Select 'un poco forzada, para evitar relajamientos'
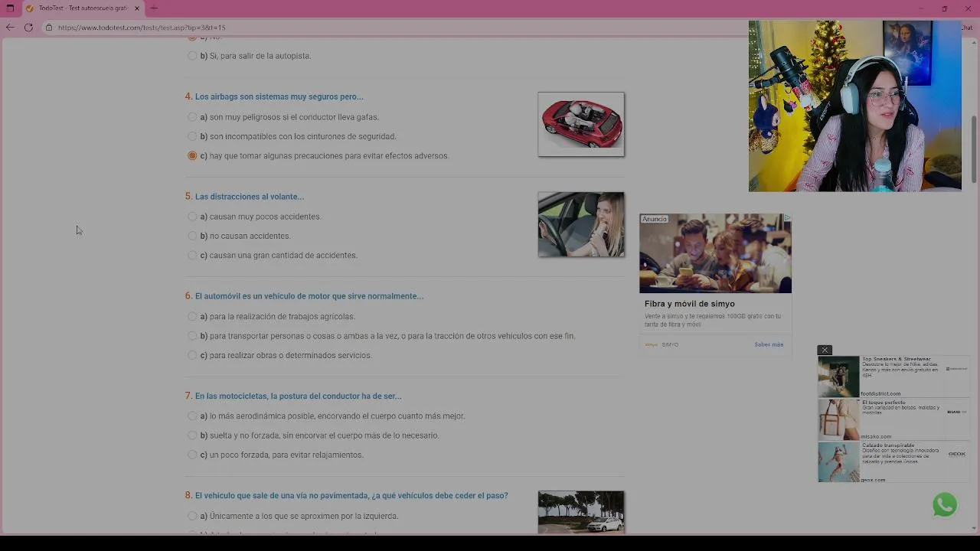This screenshot has height=551, width=980. (x=192, y=455)
